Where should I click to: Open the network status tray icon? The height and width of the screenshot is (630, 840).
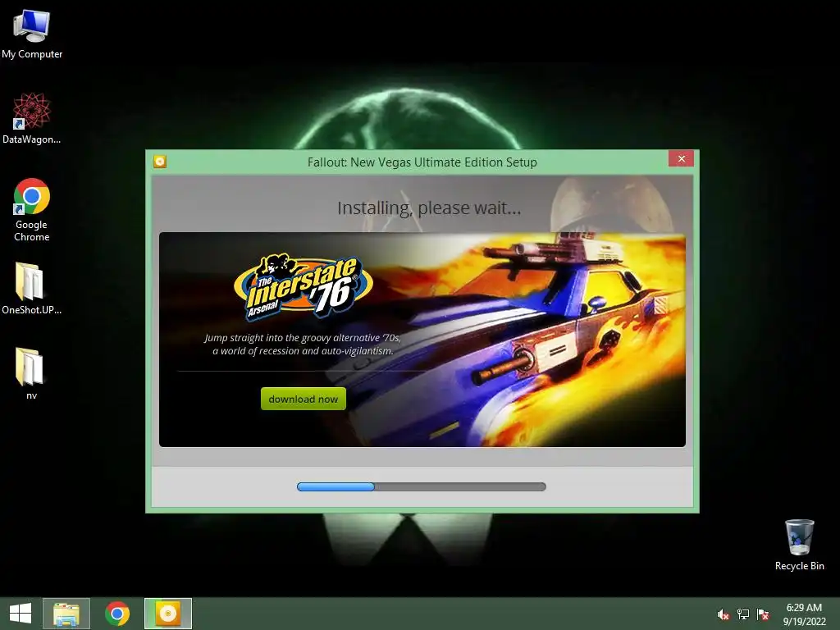(743, 614)
